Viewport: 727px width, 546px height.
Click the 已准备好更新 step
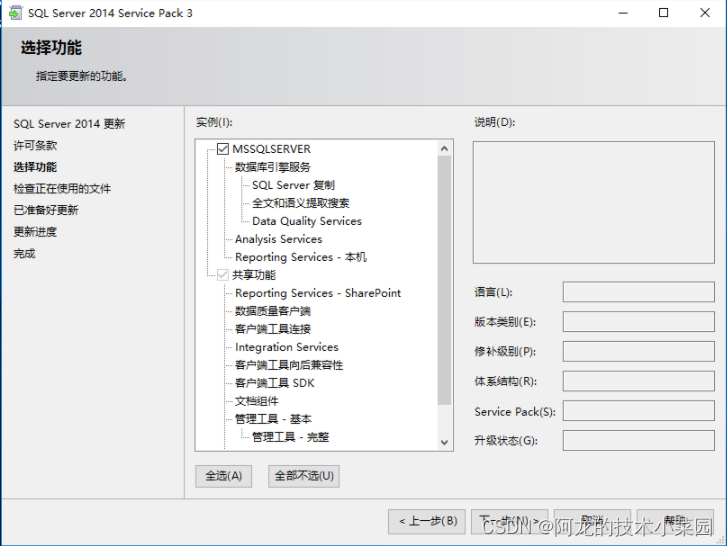[x=46, y=210]
